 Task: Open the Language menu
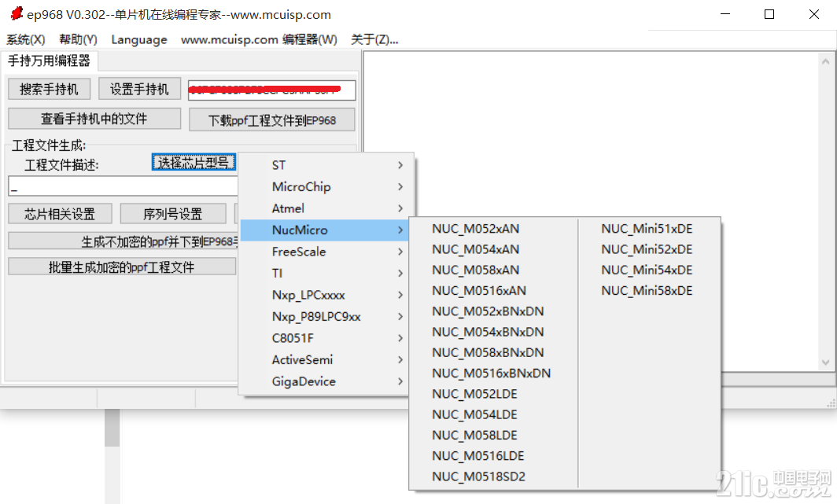coord(138,39)
